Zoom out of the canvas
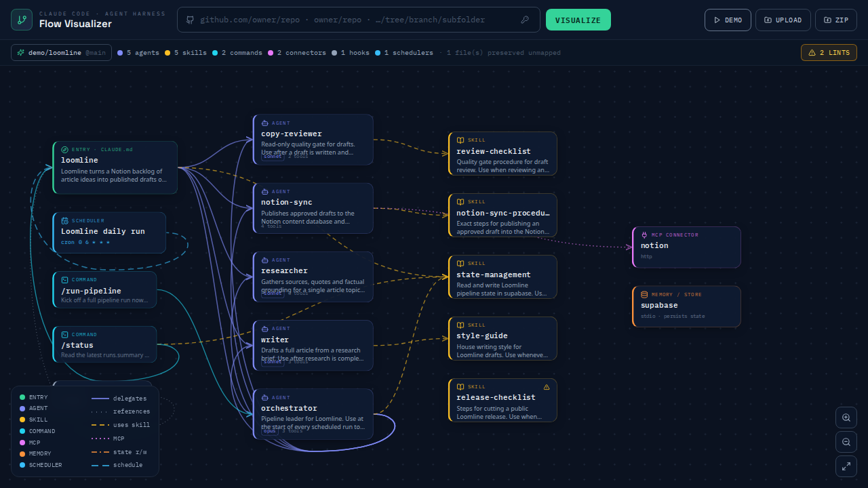Screen dimensions: 868x488 (846, 442)
